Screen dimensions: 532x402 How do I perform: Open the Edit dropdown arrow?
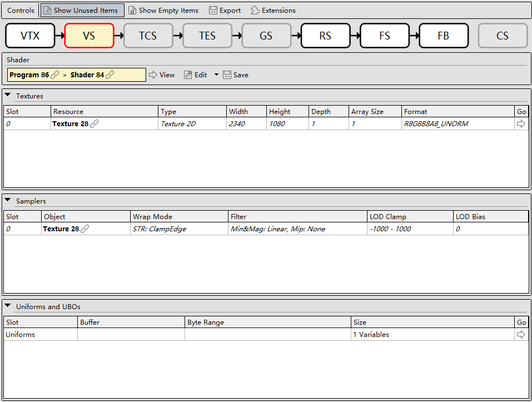[216, 75]
